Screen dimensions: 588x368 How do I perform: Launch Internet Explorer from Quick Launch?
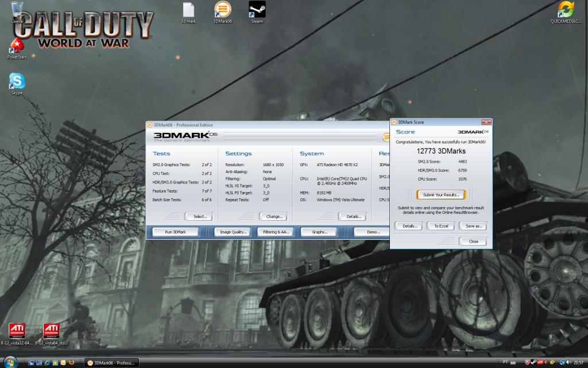point(47,363)
